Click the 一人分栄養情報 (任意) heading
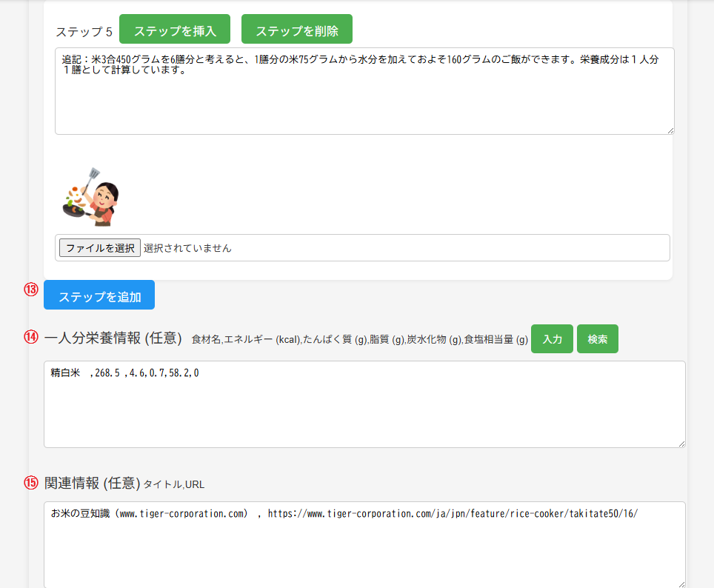 click(113, 338)
